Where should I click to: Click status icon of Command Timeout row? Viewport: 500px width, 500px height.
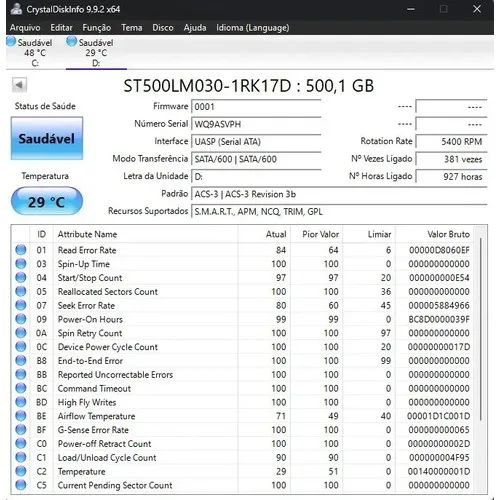(21, 388)
